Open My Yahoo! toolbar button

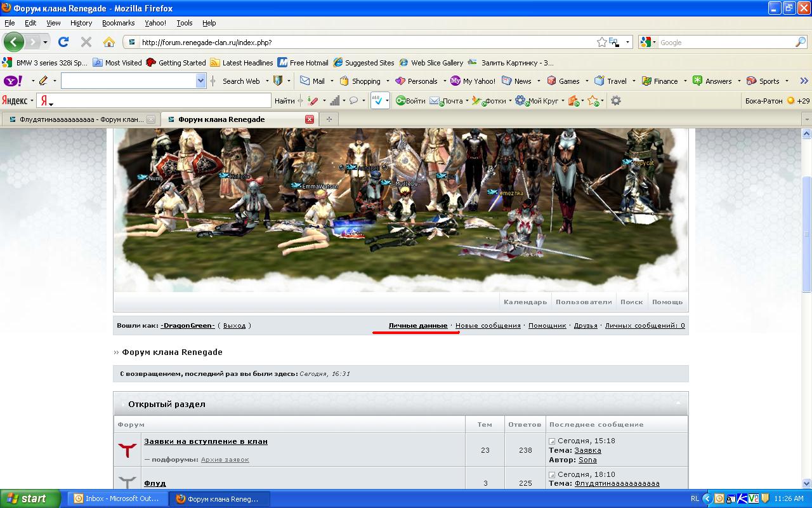click(473, 81)
